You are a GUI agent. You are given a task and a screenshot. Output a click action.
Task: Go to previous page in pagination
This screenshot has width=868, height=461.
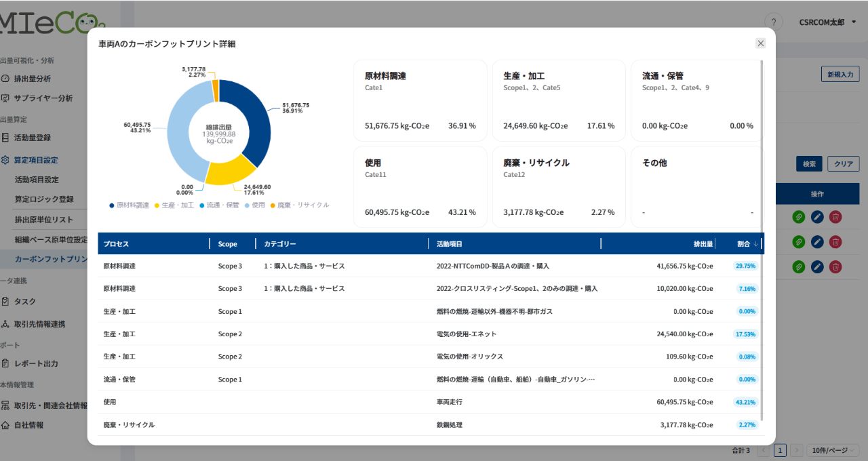tap(764, 450)
